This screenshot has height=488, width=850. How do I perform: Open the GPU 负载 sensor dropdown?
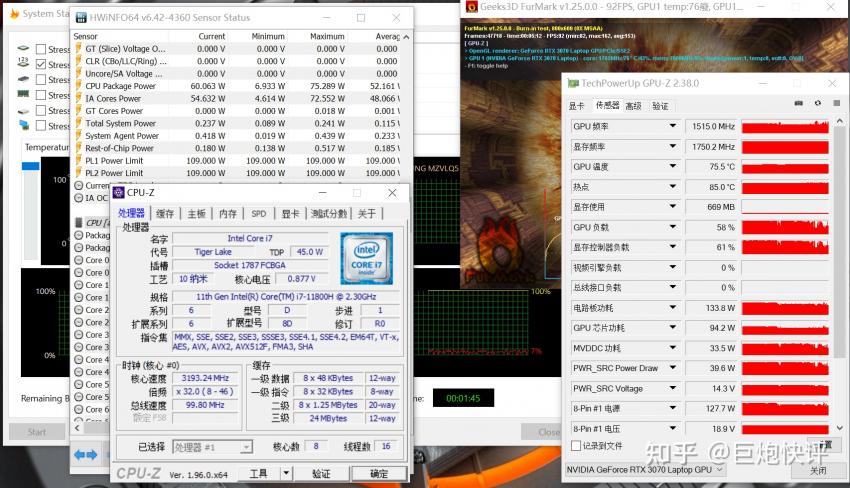pos(673,227)
